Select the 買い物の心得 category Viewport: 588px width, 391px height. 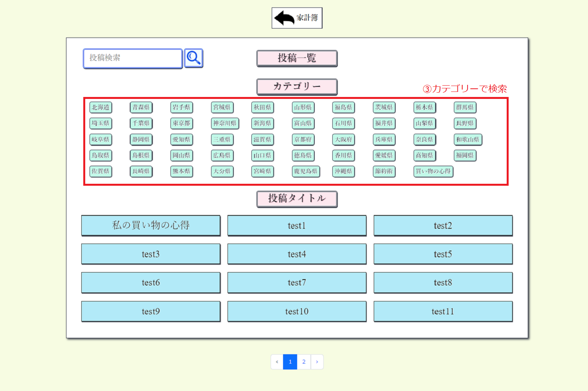434,172
